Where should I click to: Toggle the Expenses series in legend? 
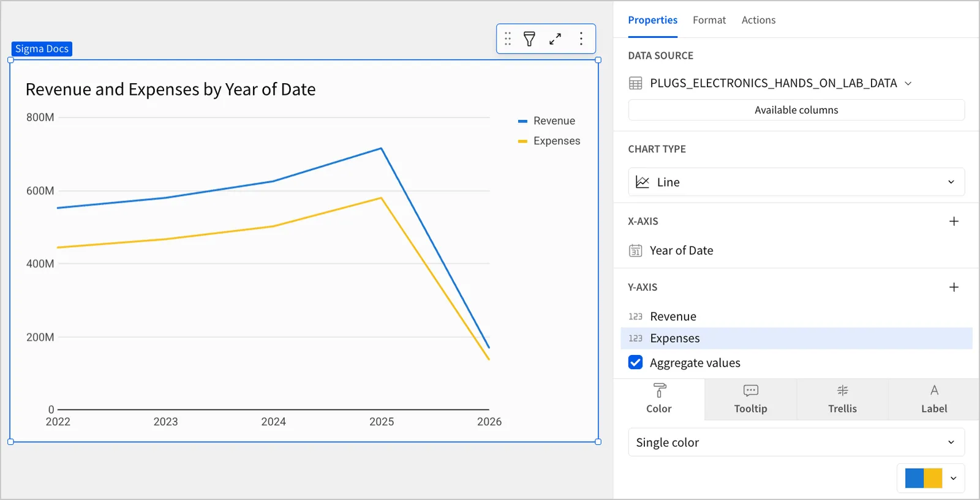tap(549, 141)
